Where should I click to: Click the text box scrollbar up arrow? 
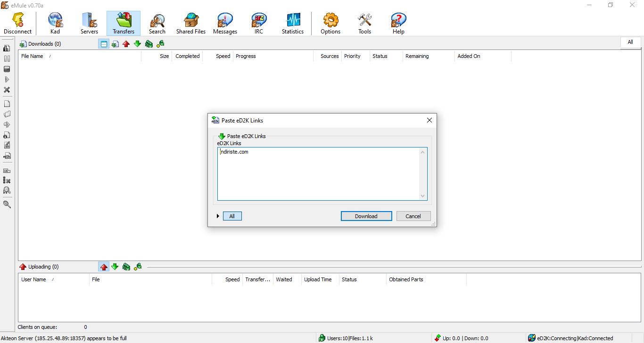pos(422,152)
